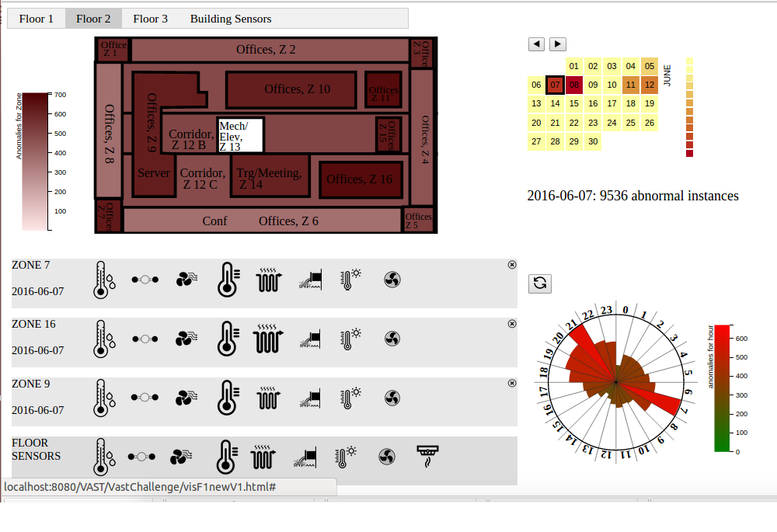Click the heating coil icon in Zone 16
The height and width of the screenshot is (532, 777).
click(x=268, y=339)
